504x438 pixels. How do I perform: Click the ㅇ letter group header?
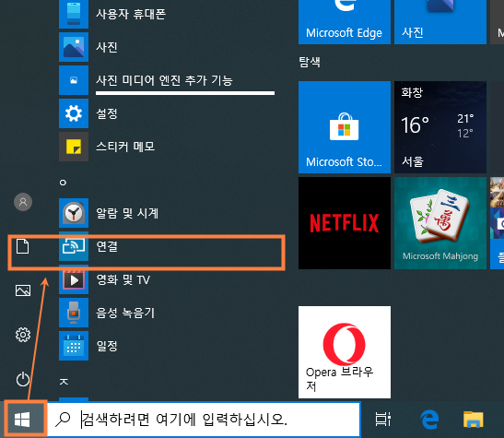pos(63,183)
